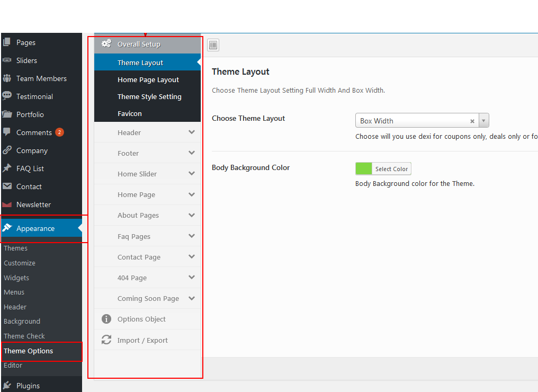Click the Portfolio folder icon
538x392 pixels.
click(7, 114)
